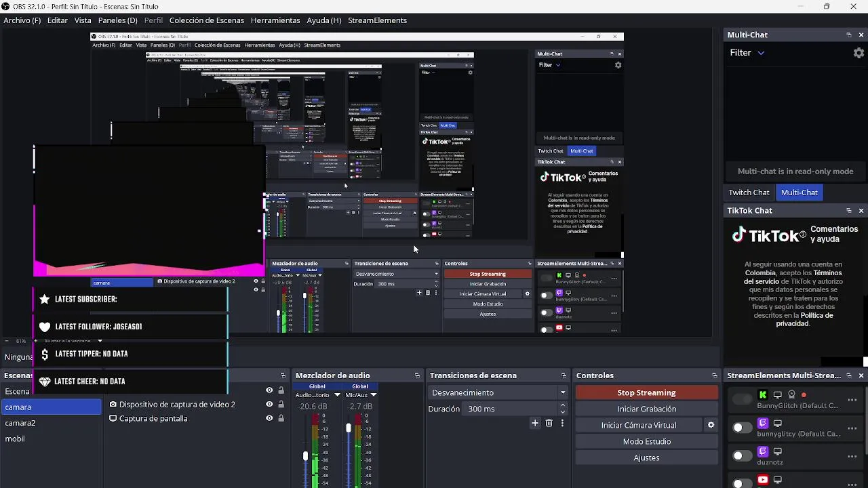The image size is (868, 488).
Task: Undock the TikTok Chat panel
Action: point(848,211)
